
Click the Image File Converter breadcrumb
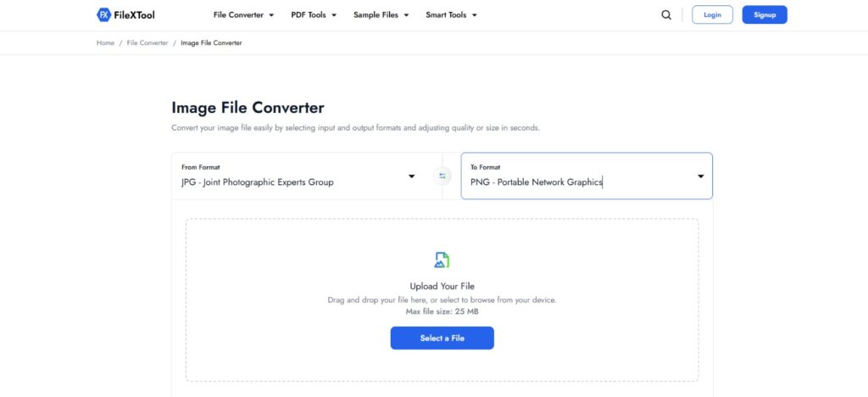211,42
